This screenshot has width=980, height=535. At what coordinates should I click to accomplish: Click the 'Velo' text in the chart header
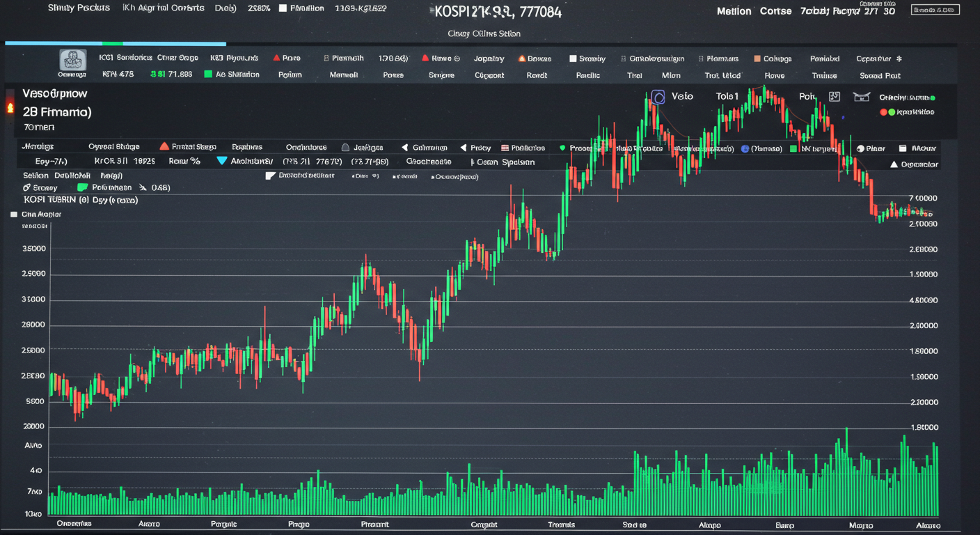[682, 96]
